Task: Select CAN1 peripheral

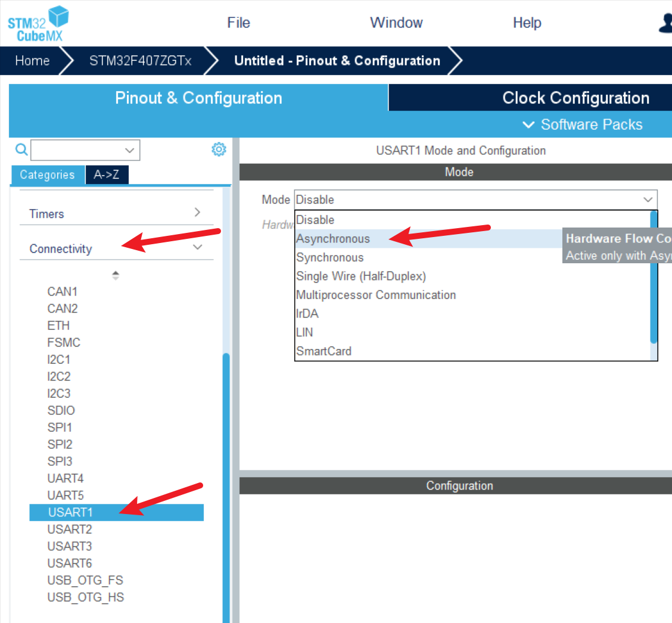Action: pos(62,292)
